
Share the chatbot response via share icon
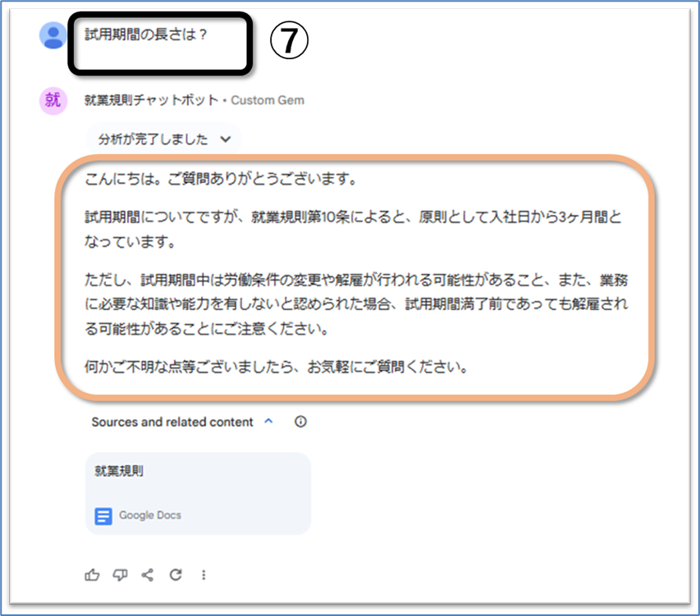[x=148, y=575]
